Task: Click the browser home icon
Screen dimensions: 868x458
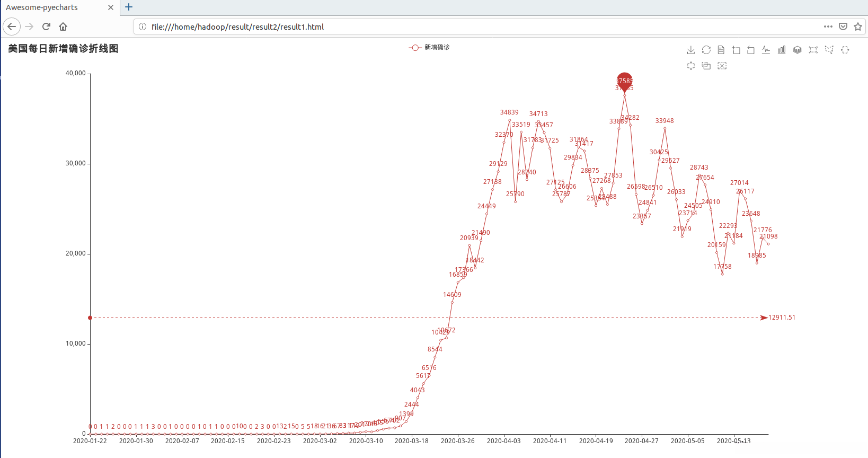Action: [x=63, y=27]
